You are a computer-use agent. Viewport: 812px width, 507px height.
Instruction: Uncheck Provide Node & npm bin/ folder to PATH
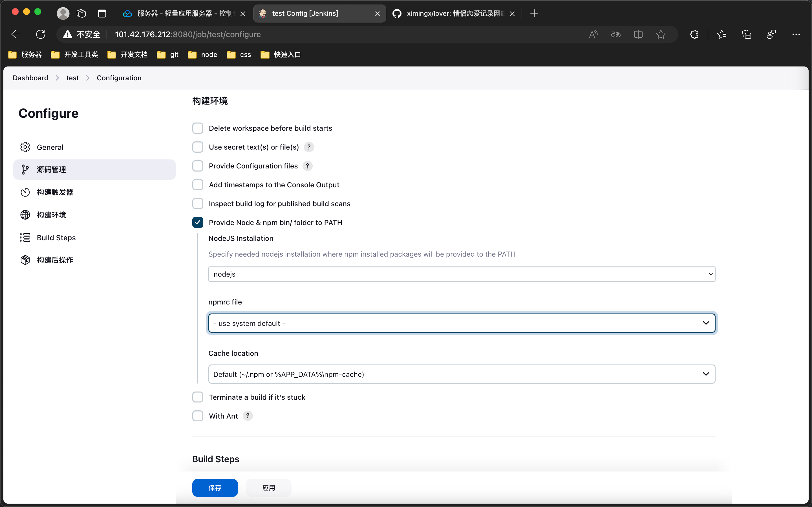pos(198,223)
